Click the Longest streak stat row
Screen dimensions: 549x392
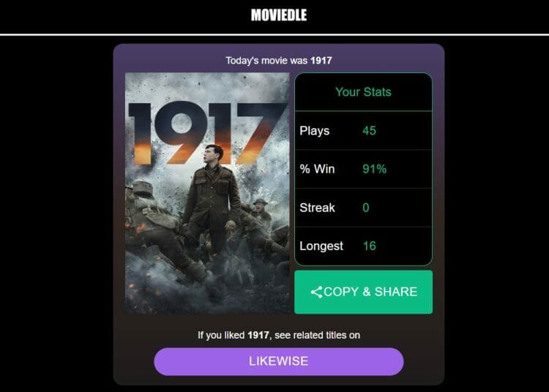tap(363, 246)
